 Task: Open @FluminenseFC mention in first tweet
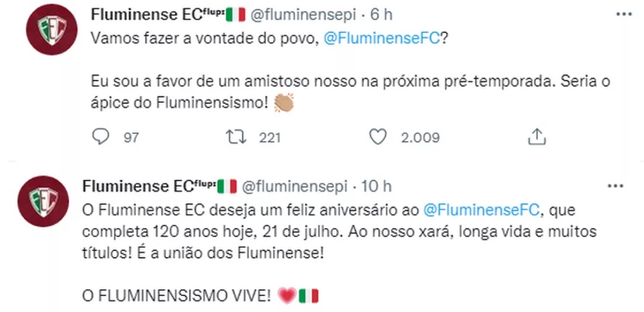click(382, 38)
